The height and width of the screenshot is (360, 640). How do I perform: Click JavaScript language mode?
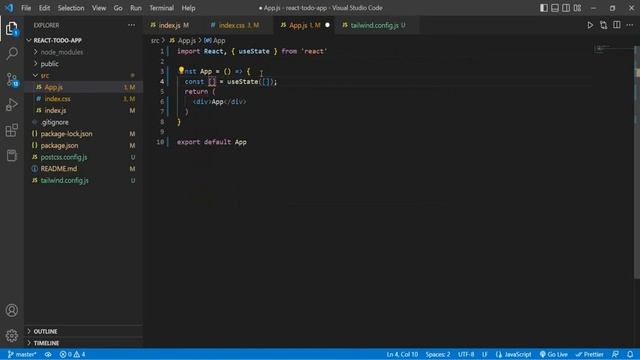(x=513, y=354)
